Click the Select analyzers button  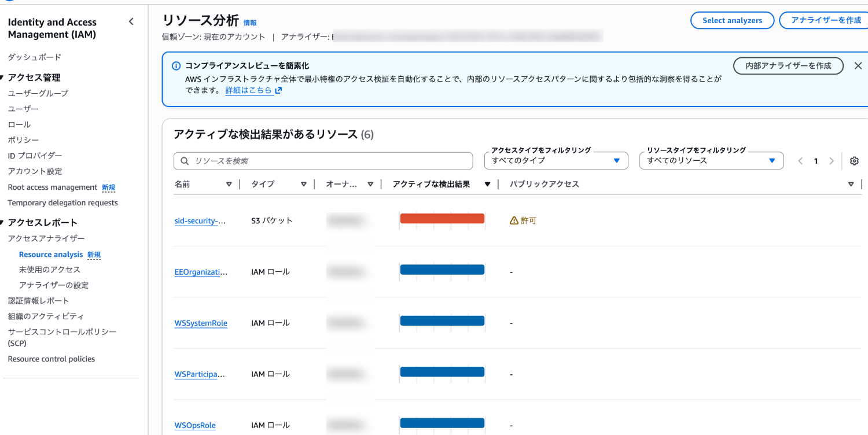click(x=732, y=20)
